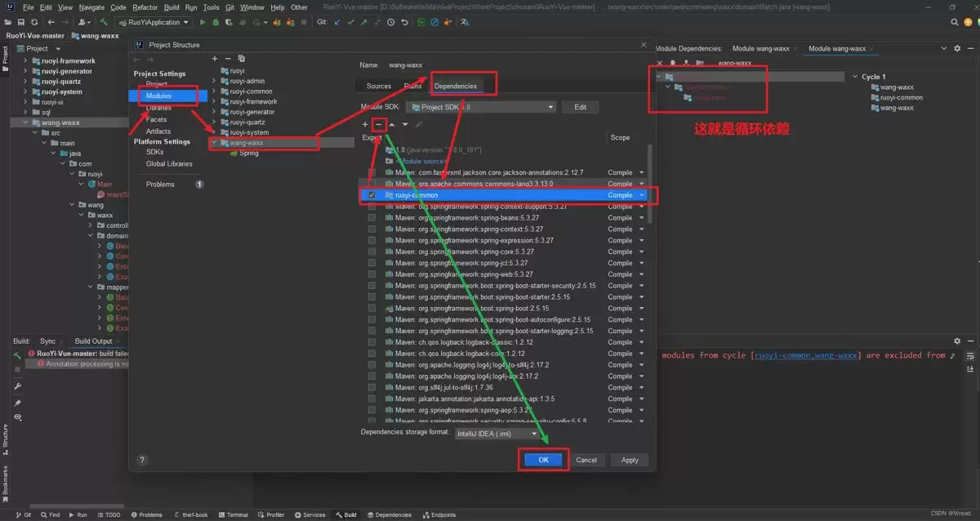The image size is (980, 521).
Task: Expand ruoyi-framework in the Project tree
Action: tap(25, 60)
